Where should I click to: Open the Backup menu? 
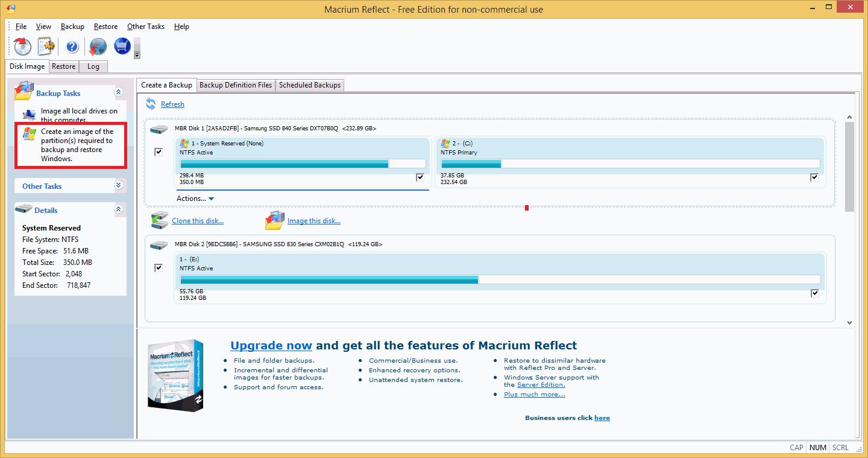(72, 27)
